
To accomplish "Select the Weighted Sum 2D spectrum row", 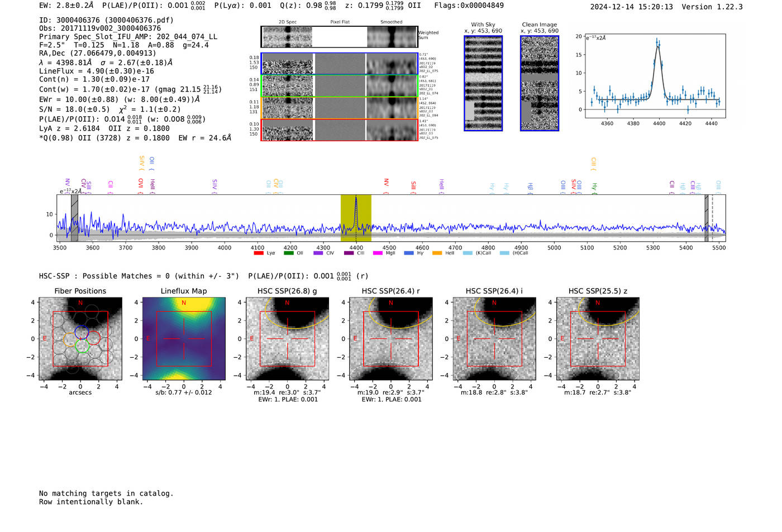I will (340, 37).
